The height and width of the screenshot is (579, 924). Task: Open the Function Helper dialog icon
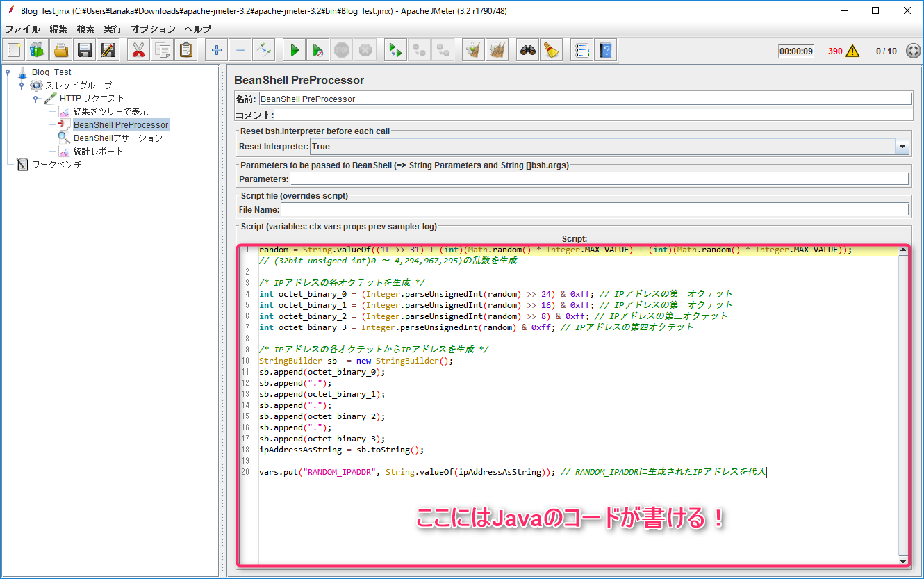(581, 50)
